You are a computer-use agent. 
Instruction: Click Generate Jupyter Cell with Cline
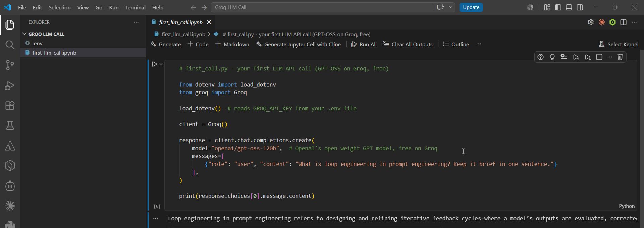299,44
